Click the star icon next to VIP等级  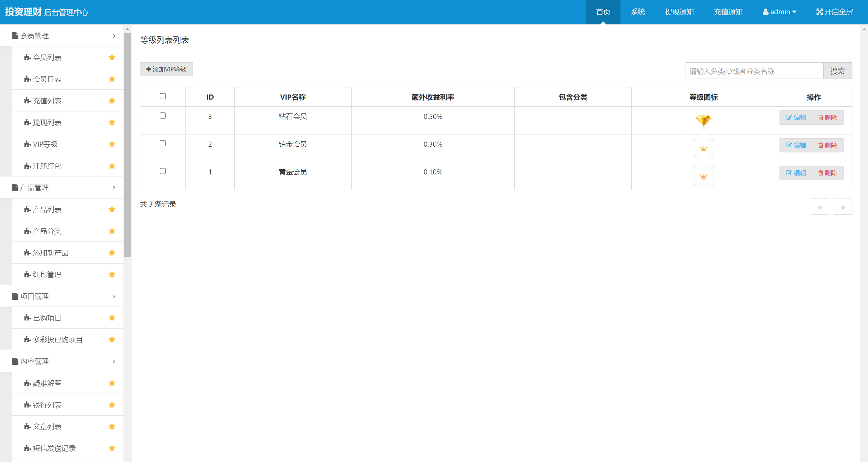[x=112, y=144]
